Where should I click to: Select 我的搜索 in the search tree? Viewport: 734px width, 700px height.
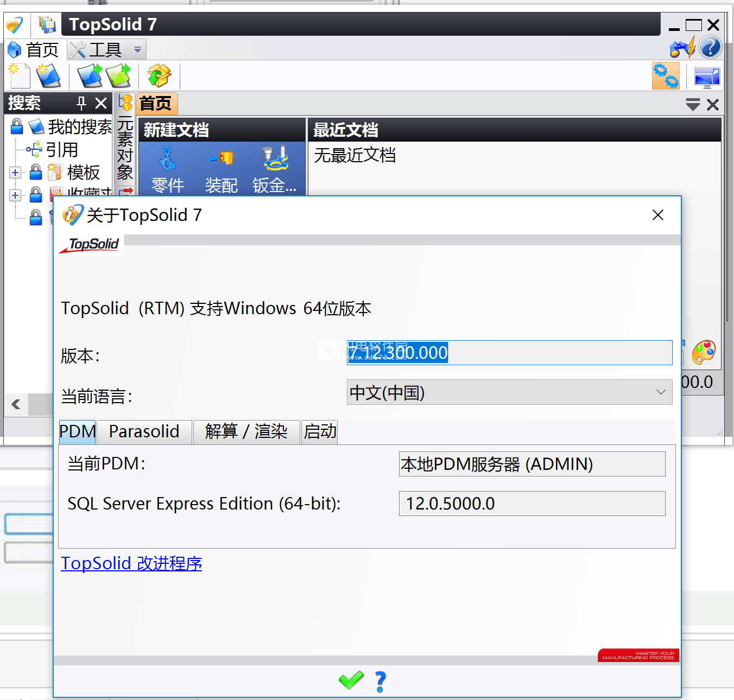[x=79, y=127]
